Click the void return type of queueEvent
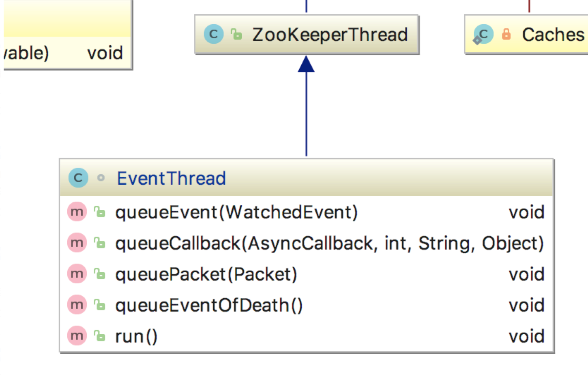 (x=526, y=212)
